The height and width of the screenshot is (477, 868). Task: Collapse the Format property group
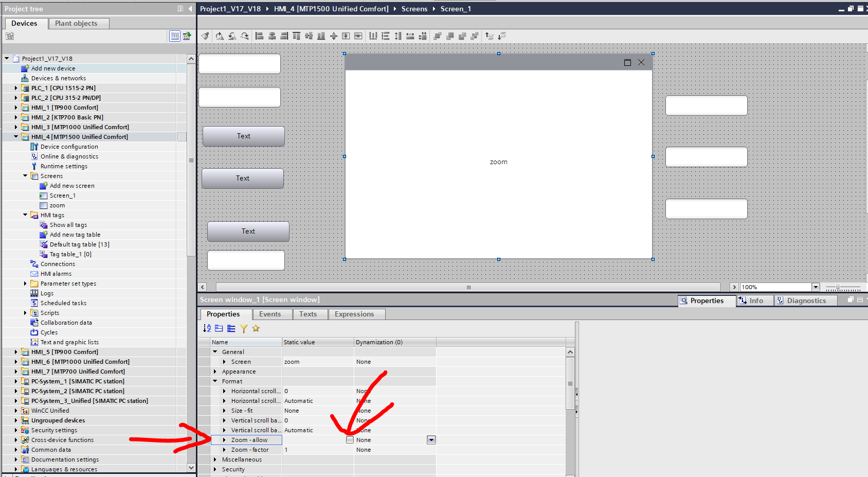click(215, 381)
